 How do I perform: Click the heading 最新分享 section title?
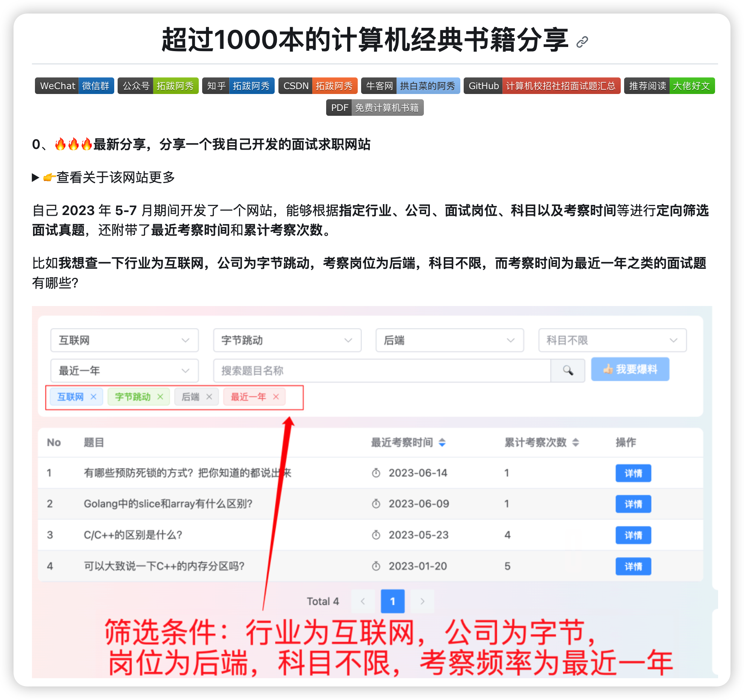point(201,144)
